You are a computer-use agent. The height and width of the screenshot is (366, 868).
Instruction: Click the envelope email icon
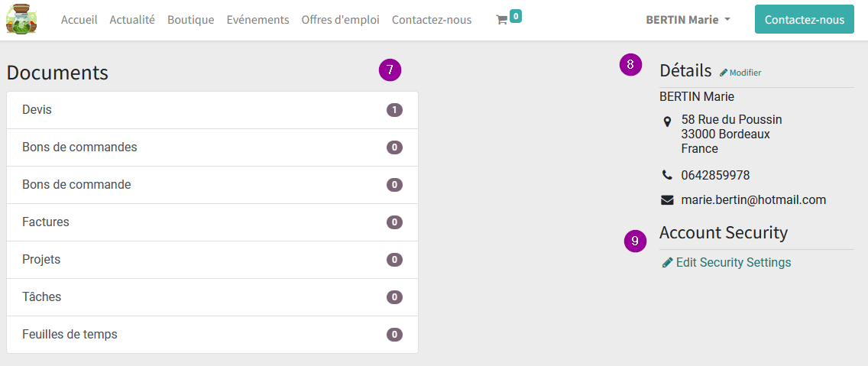(667, 200)
